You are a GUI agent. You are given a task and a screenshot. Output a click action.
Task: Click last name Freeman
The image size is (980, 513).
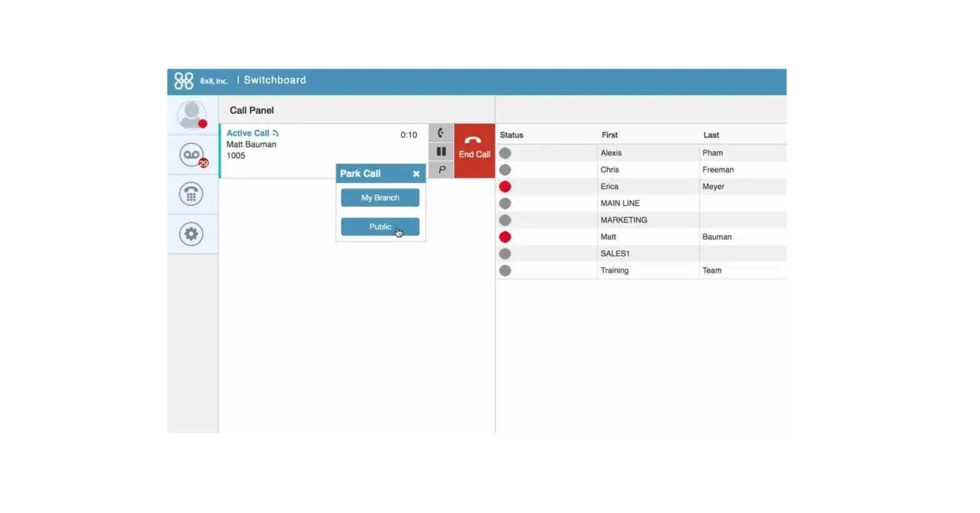point(718,169)
